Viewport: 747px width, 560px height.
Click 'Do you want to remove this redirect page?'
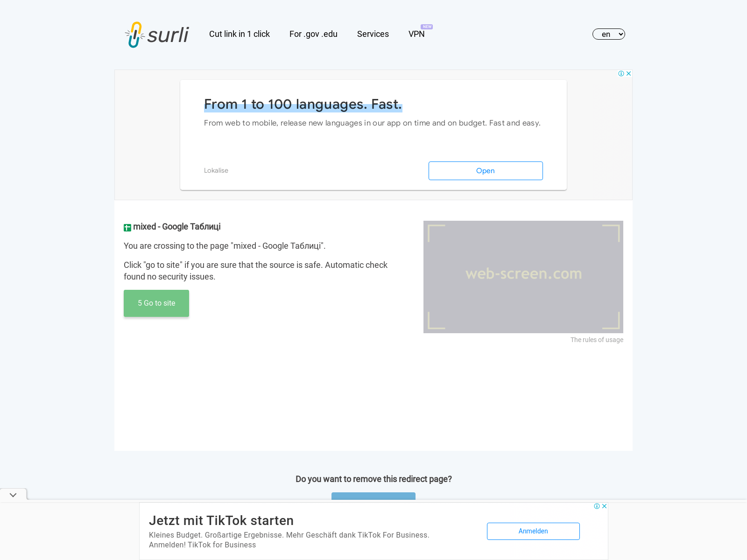(373, 479)
